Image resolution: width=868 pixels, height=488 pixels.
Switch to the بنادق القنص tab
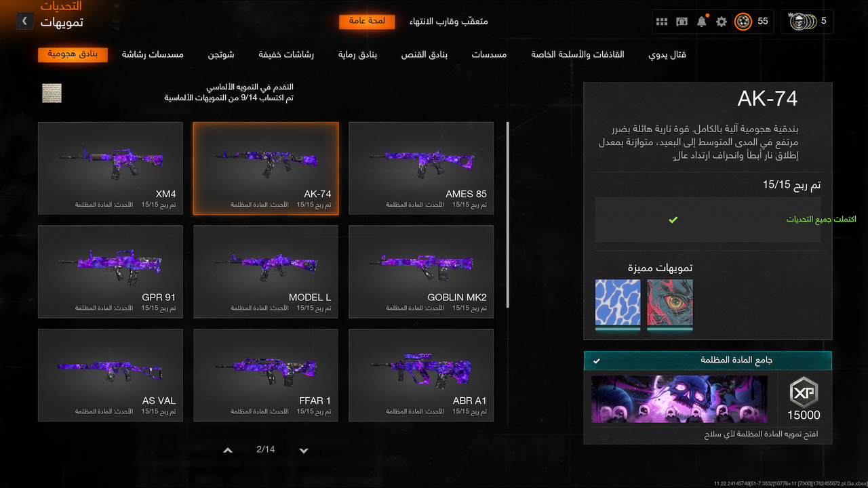[x=424, y=54]
